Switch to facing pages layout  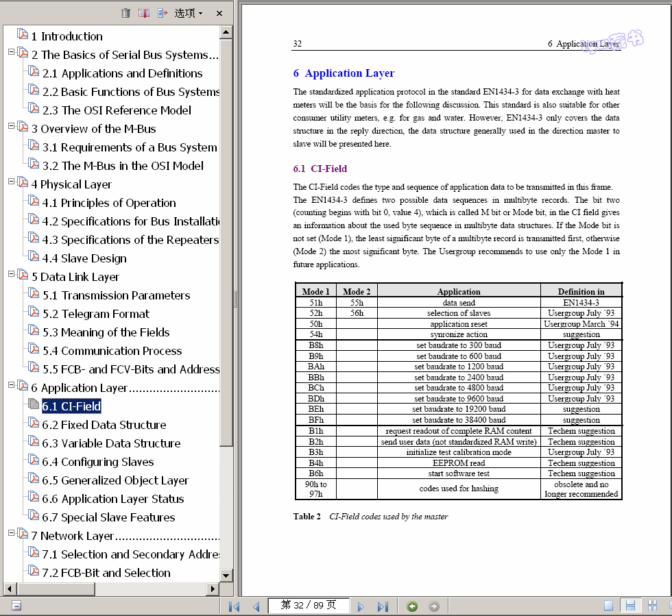[652, 606]
